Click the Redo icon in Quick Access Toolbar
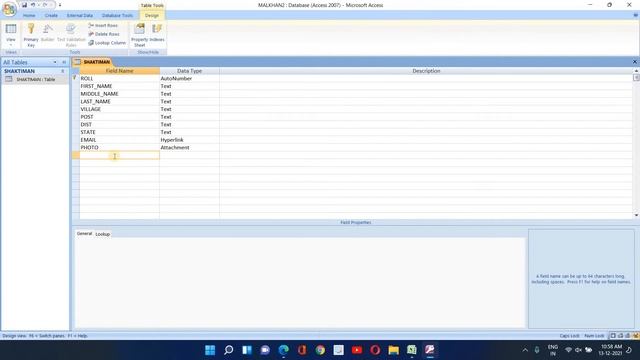 tap(45, 5)
